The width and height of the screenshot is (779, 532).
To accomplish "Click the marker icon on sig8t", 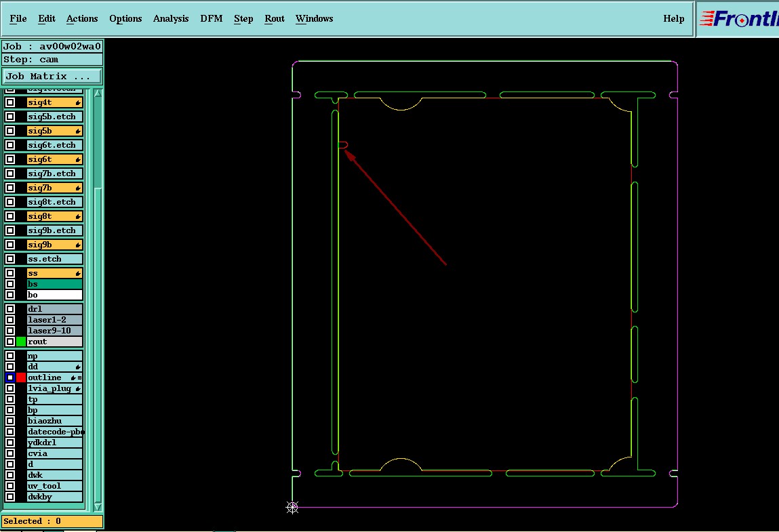I will pyautogui.click(x=78, y=217).
